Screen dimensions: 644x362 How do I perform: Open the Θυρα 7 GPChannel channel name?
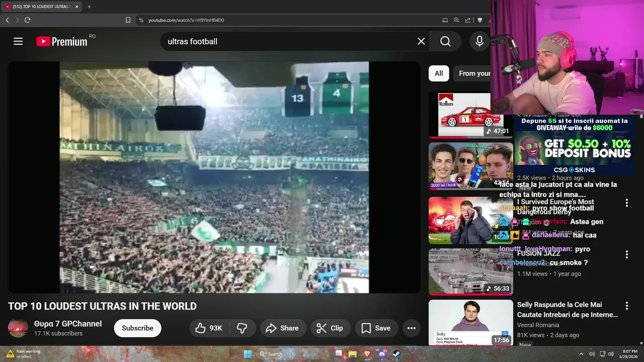coord(68,324)
